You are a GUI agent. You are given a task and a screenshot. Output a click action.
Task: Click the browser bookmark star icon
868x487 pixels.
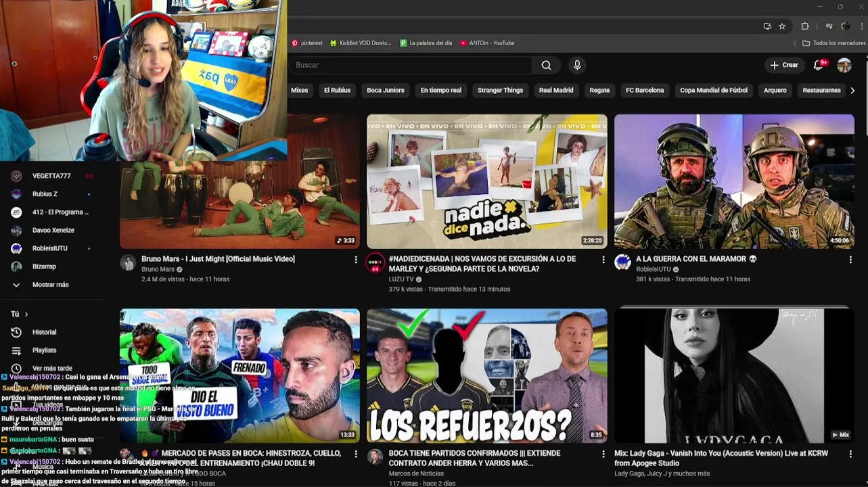(x=782, y=26)
